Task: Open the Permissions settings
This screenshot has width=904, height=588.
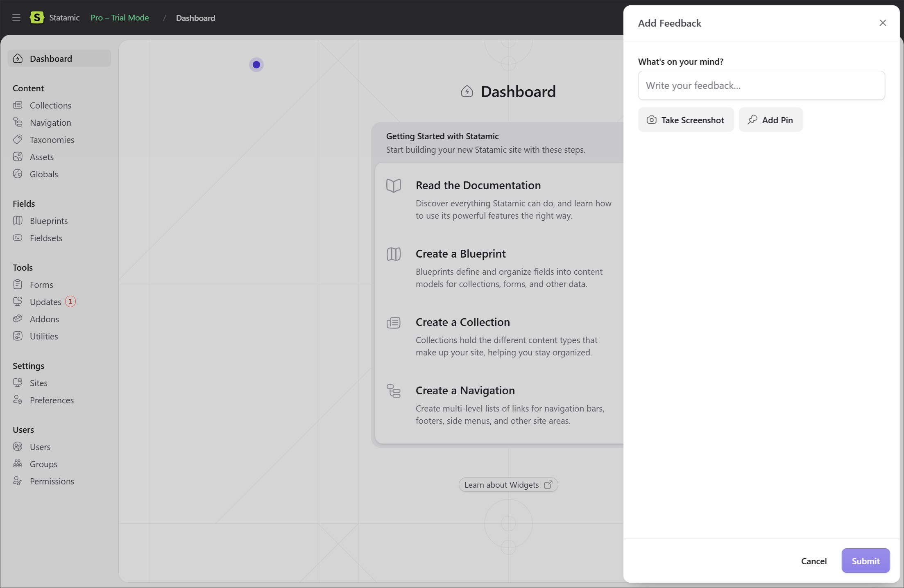Action: (x=52, y=481)
